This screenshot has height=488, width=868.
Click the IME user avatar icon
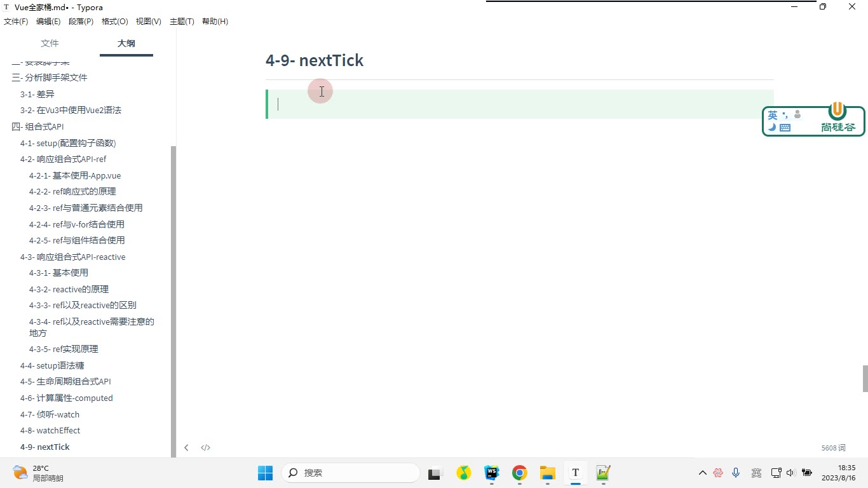797,115
